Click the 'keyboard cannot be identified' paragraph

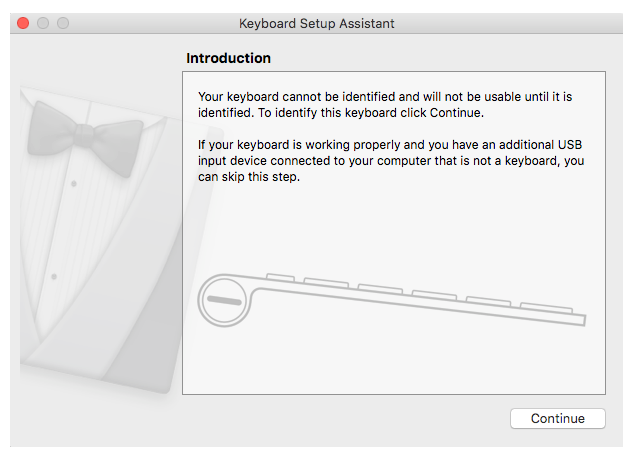coord(390,105)
